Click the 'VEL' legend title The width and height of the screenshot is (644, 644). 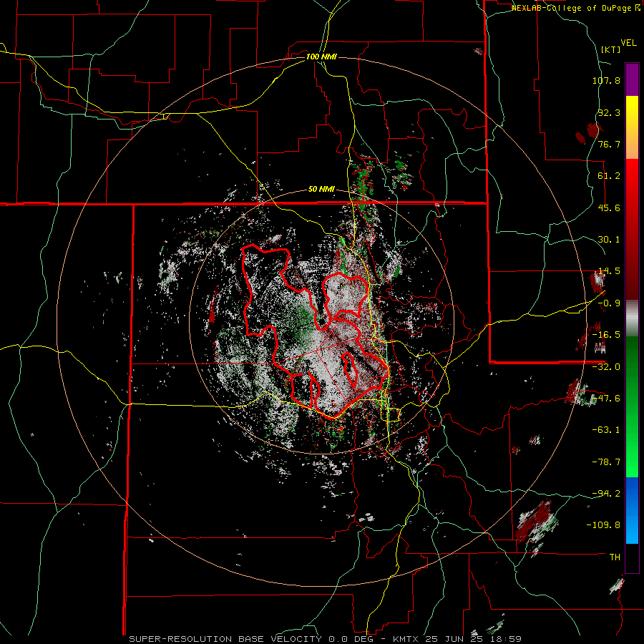pyautogui.click(x=628, y=43)
